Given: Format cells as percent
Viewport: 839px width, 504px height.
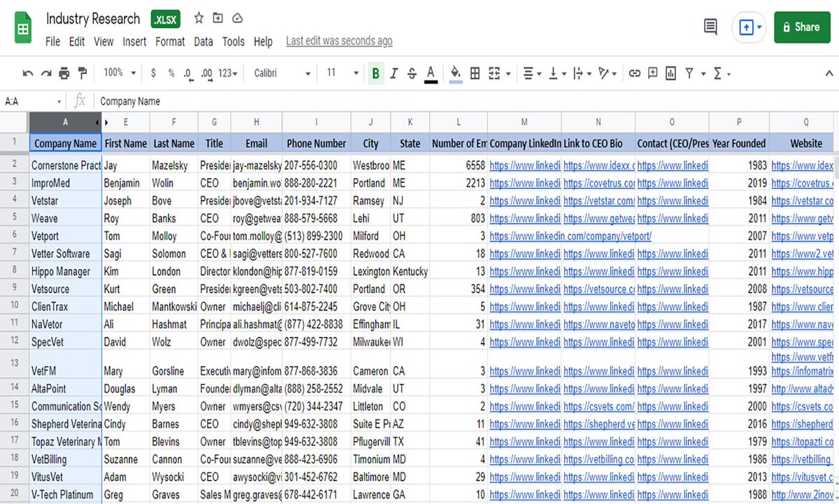Looking at the screenshot, I should click(171, 73).
